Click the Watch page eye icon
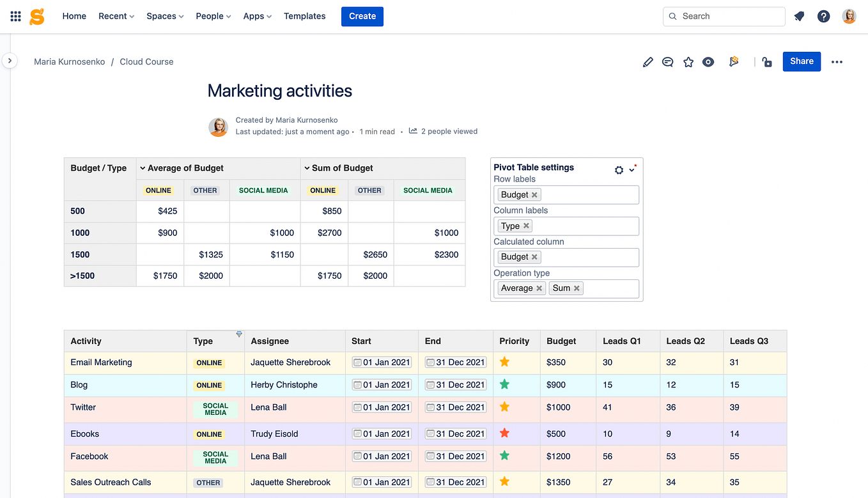Image resolution: width=868 pixels, height=498 pixels. tap(708, 61)
